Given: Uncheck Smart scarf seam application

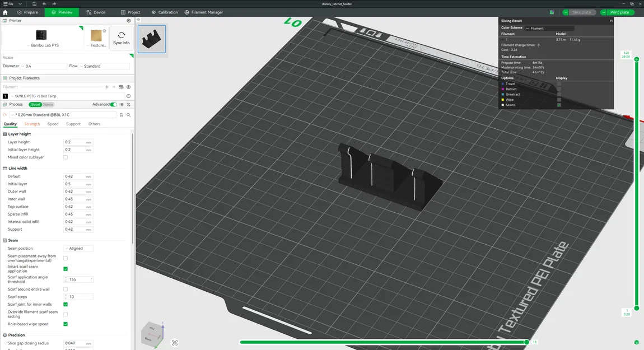Looking at the screenshot, I should tap(66, 269).
